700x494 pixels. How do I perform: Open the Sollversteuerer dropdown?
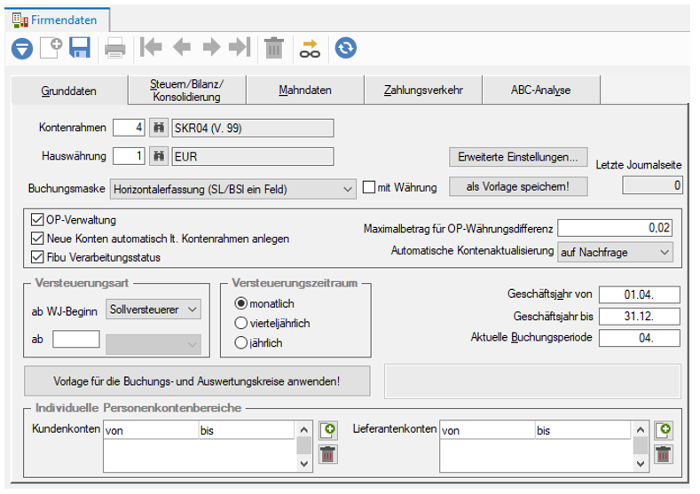153,309
